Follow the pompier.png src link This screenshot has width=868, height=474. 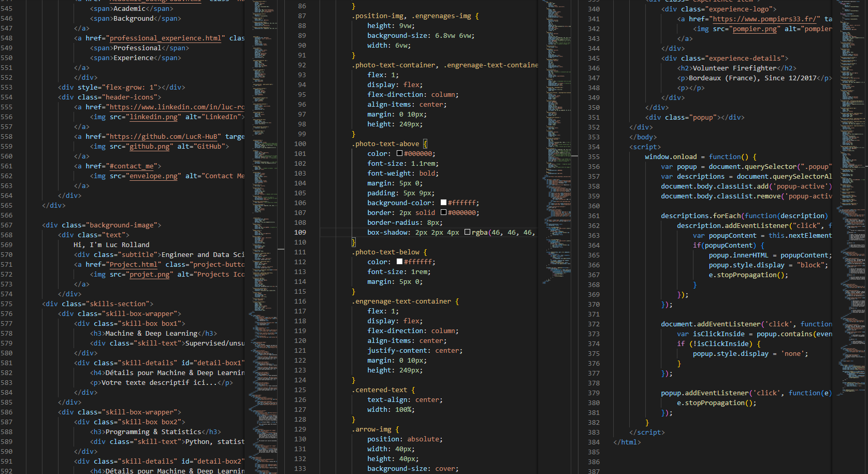tap(755, 29)
